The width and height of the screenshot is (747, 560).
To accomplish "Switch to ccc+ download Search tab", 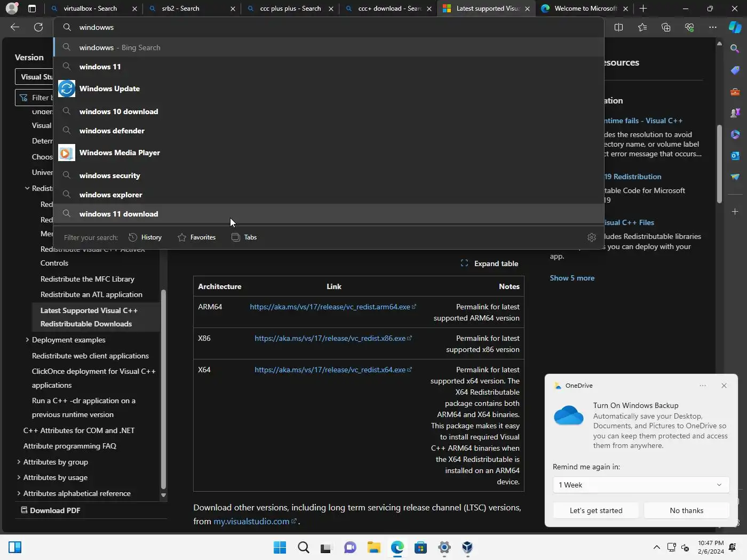I will coord(390,9).
